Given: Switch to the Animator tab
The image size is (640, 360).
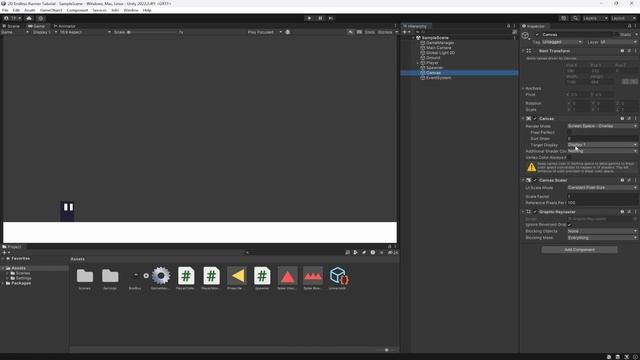Looking at the screenshot, I should tap(64, 26).
